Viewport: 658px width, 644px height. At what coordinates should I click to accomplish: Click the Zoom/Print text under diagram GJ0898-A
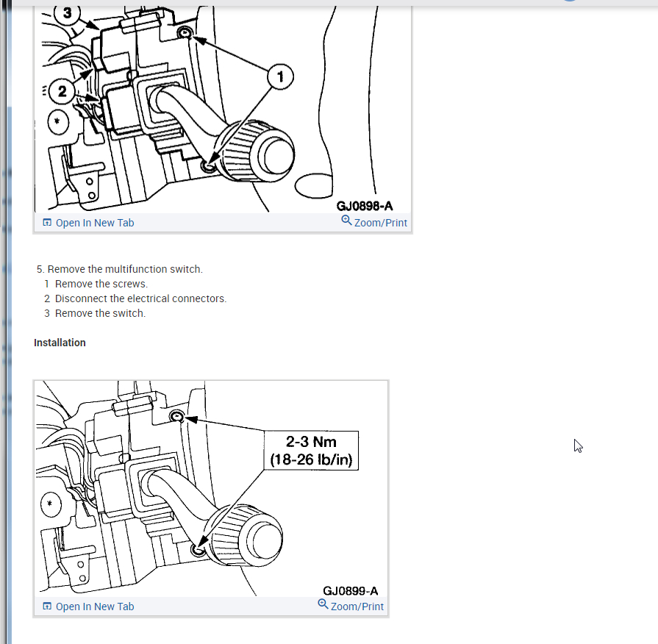(x=381, y=223)
